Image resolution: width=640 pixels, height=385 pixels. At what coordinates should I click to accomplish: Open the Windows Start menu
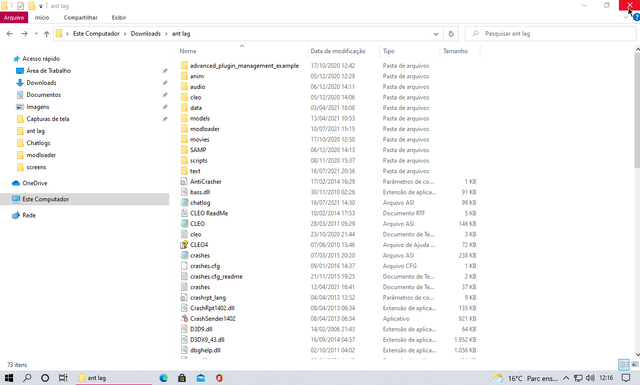pos(9,378)
